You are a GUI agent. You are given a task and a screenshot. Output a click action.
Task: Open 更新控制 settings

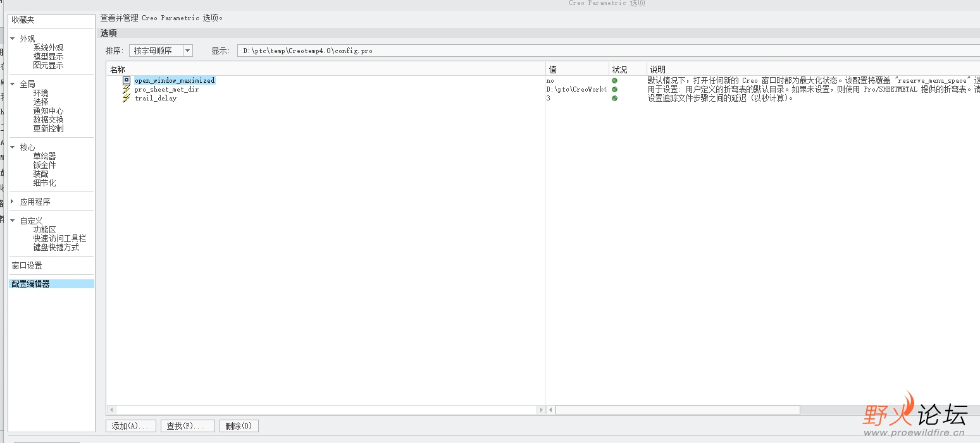pos(48,128)
